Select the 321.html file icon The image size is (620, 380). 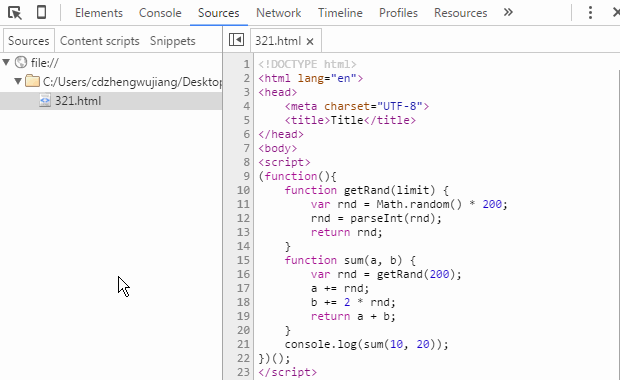click(45, 100)
